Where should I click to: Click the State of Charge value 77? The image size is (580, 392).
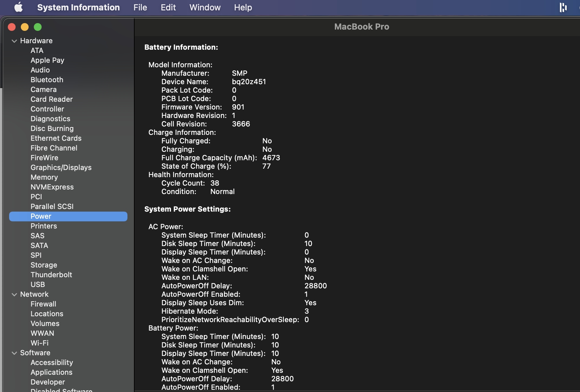[x=266, y=166]
